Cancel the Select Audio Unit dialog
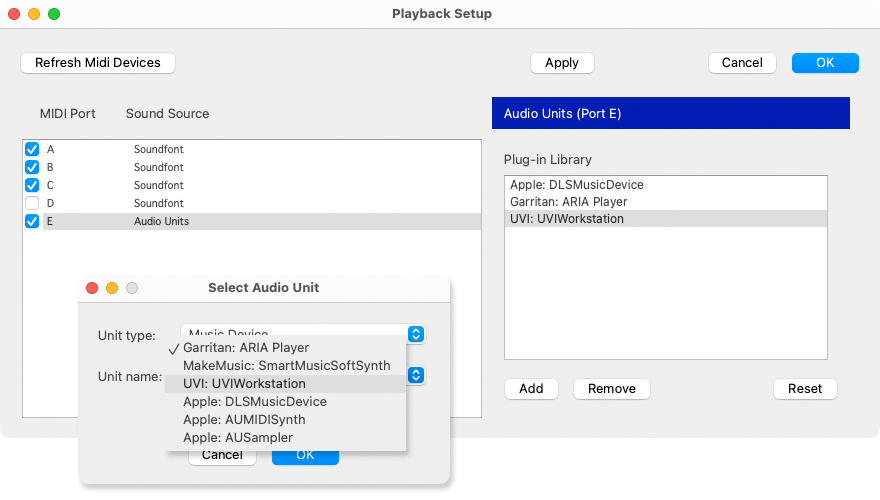 pos(222,456)
